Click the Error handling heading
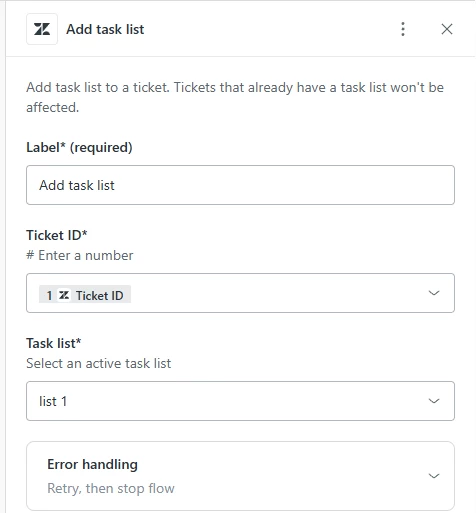This screenshot has height=513, width=476. (92, 464)
